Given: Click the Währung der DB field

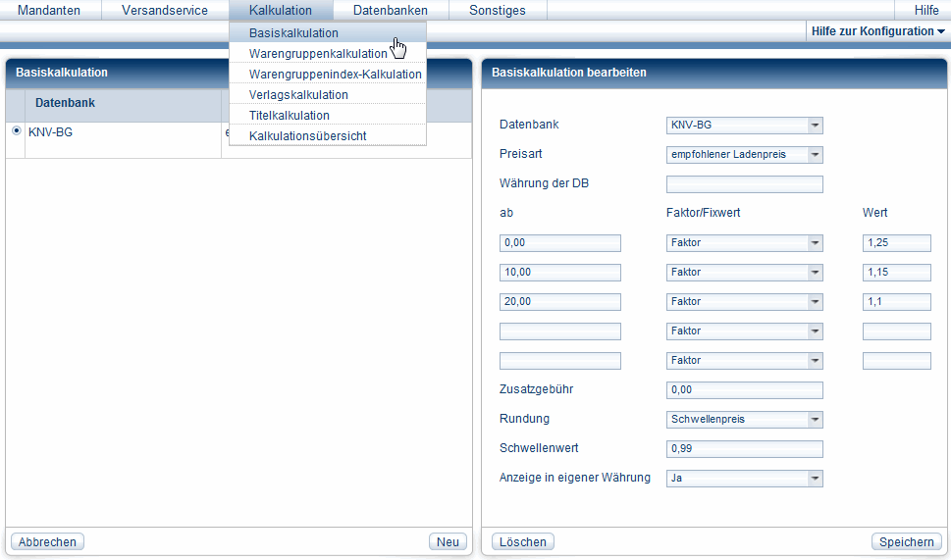Looking at the screenshot, I should click(744, 184).
